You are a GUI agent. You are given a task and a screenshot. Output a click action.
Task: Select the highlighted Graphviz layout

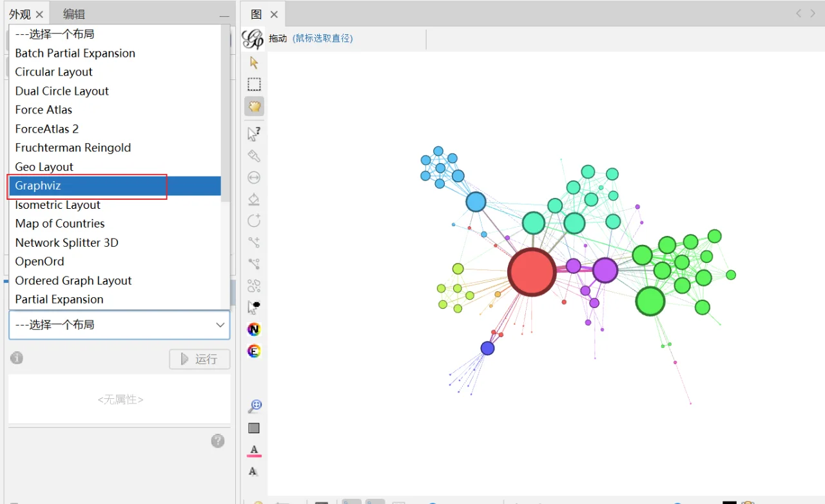click(115, 186)
